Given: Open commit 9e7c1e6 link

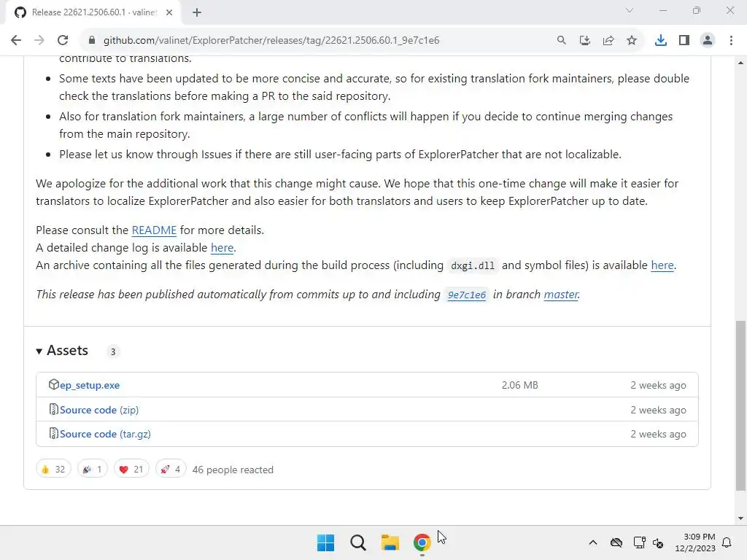Looking at the screenshot, I should tap(466, 295).
